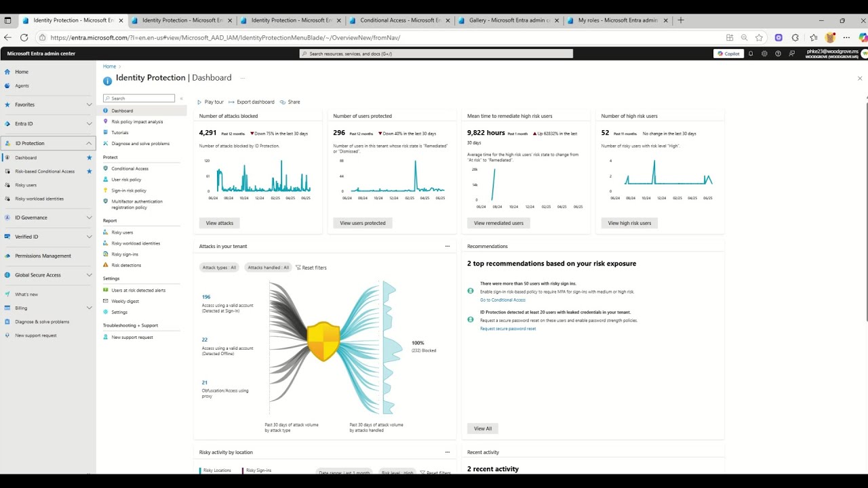This screenshot has height=488, width=868.
Task: Open Risky users in the left sidebar
Action: point(26,185)
